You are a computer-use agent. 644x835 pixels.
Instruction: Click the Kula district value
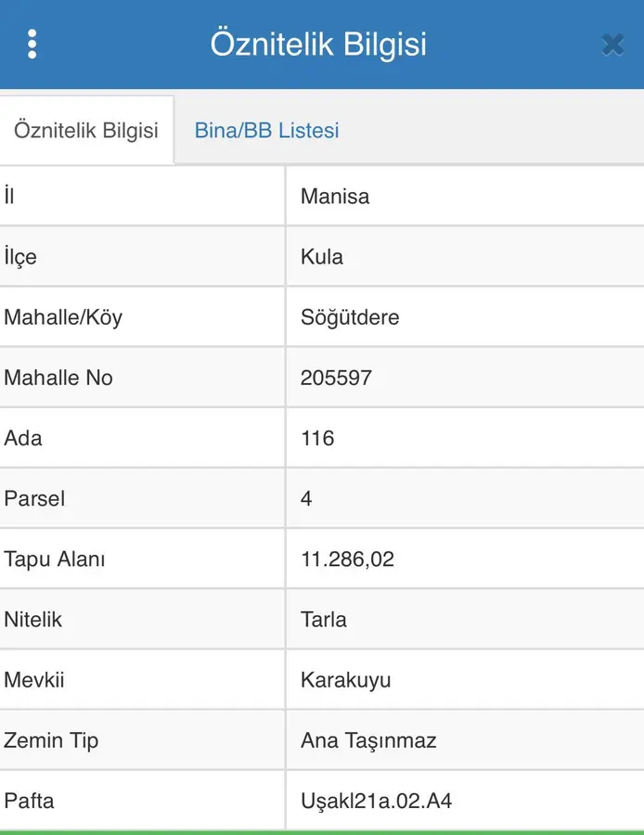pyautogui.click(x=322, y=257)
